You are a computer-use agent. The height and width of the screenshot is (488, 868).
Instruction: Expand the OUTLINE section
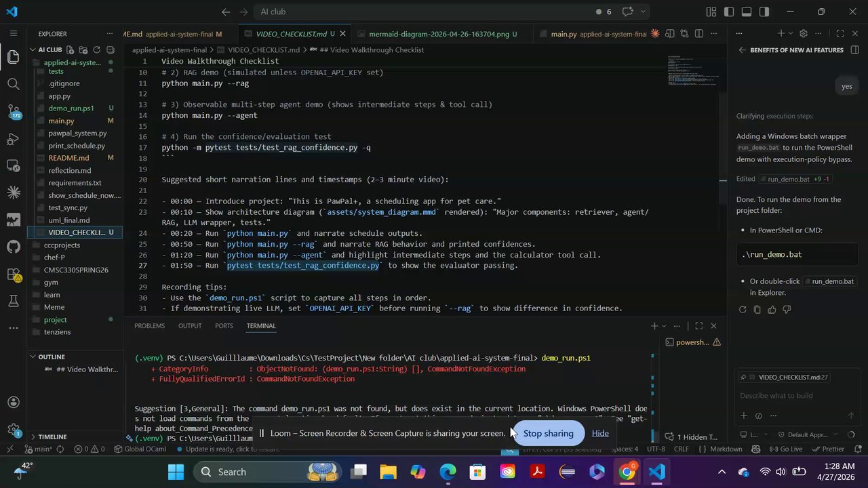pos(52,357)
